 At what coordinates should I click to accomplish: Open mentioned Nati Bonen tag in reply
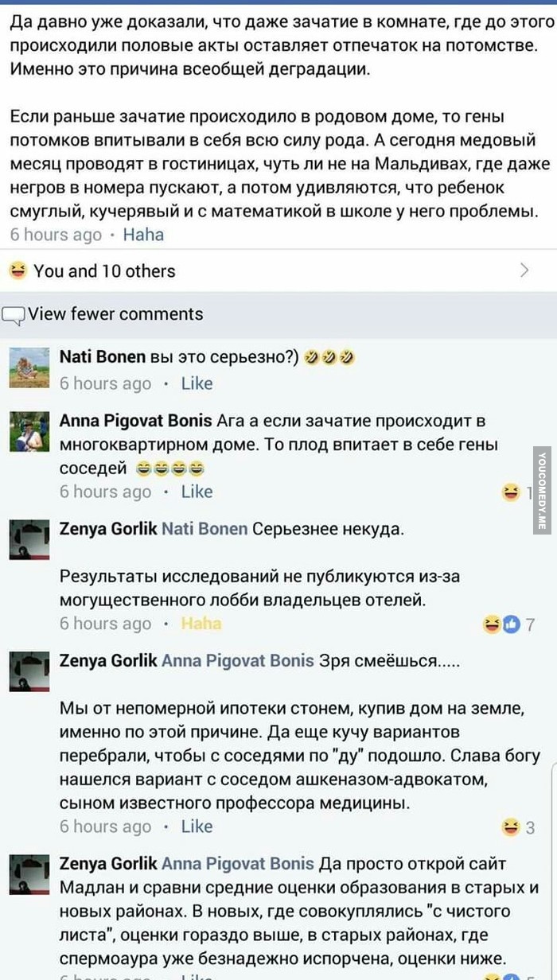point(204,529)
